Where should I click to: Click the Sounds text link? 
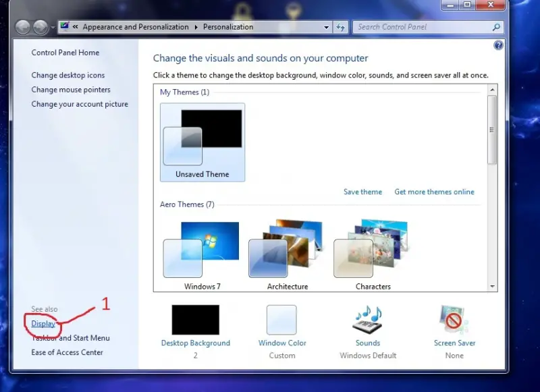[x=368, y=343]
